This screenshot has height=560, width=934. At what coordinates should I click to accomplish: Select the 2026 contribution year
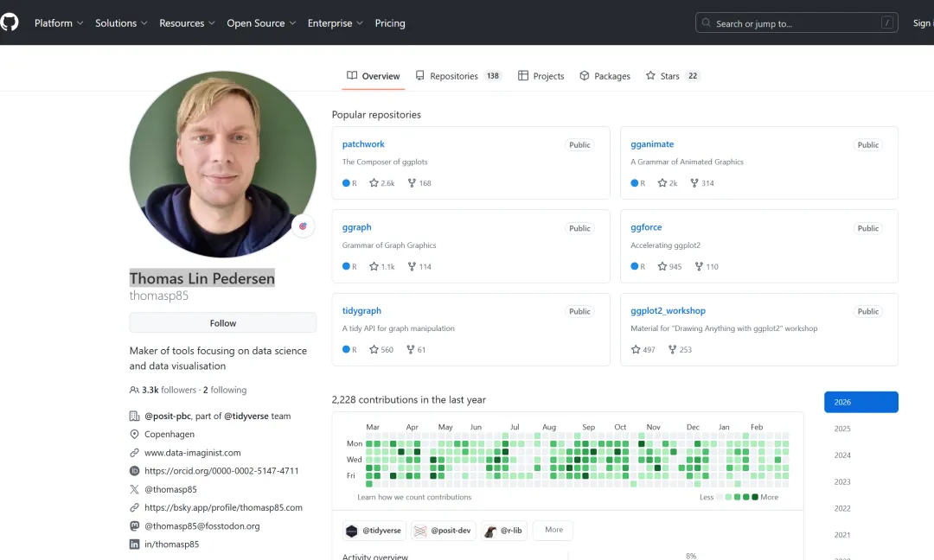tap(860, 402)
